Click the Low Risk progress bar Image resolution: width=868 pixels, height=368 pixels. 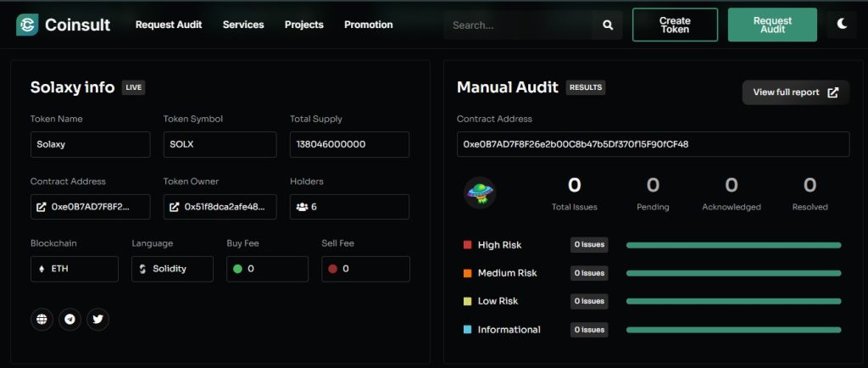click(x=733, y=302)
